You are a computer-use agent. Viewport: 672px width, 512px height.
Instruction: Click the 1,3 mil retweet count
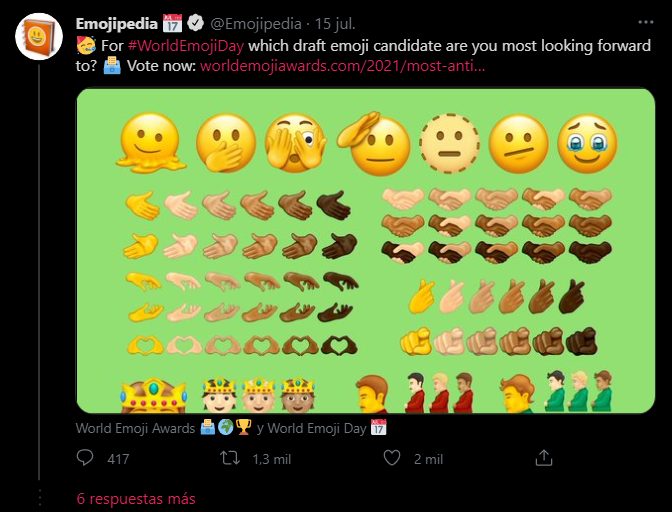269,459
